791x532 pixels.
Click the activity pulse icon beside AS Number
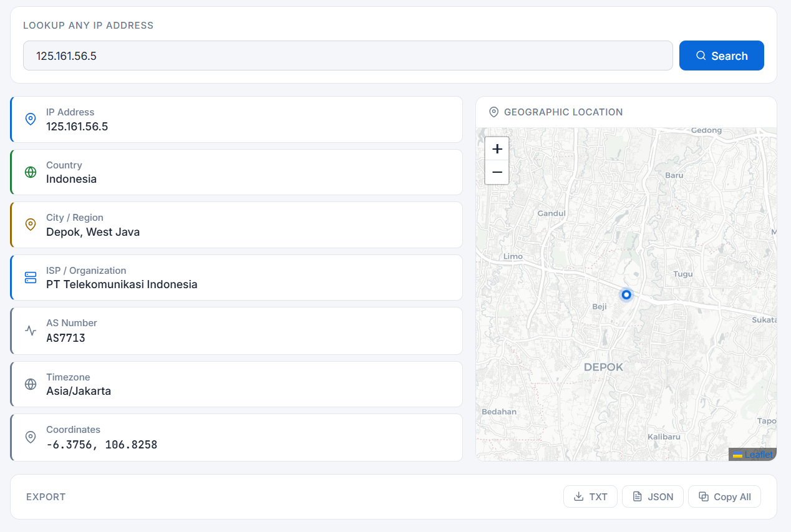click(31, 331)
